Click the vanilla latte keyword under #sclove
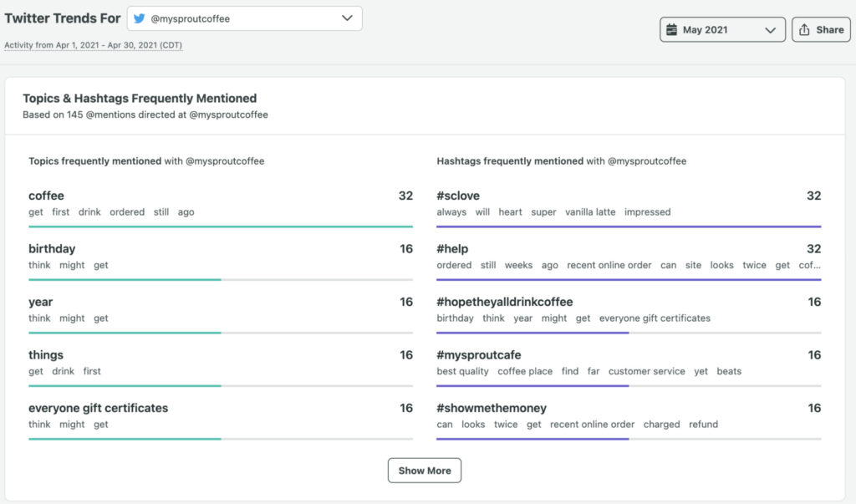The image size is (856, 504). point(589,212)
